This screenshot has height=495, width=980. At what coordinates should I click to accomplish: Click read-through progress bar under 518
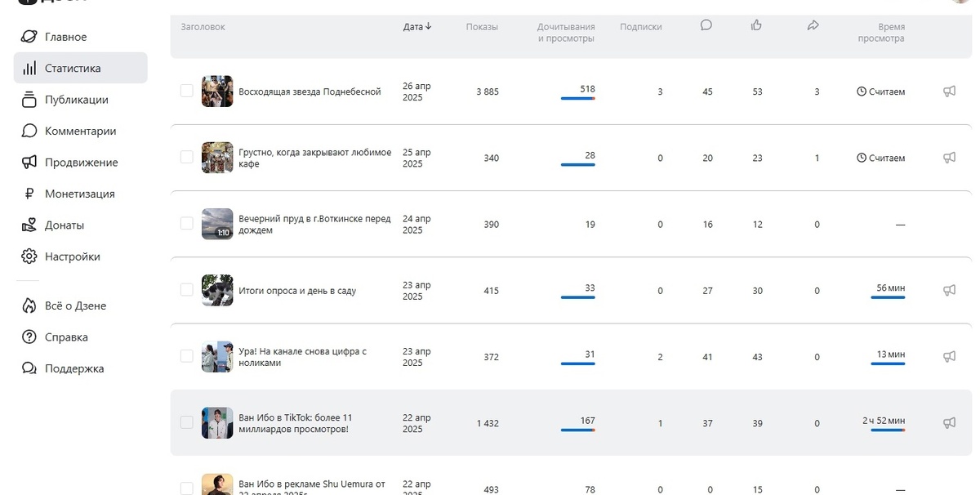coord(577,99)
